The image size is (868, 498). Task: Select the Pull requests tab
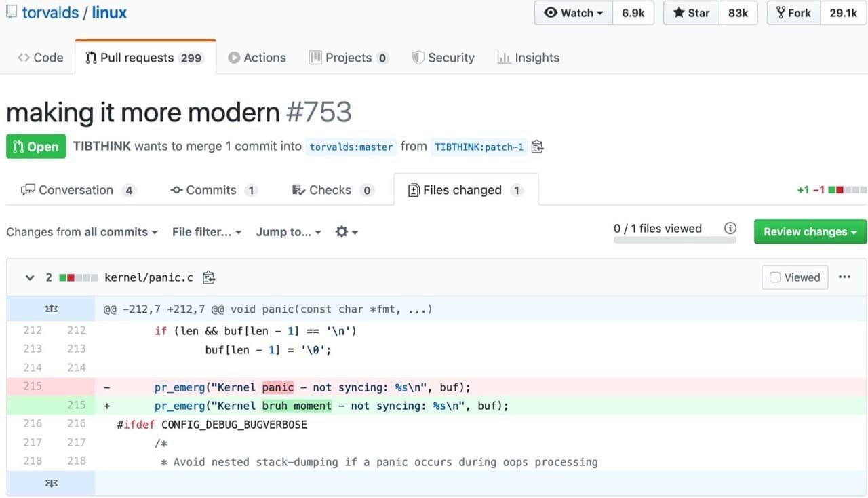tap(145, 58)
